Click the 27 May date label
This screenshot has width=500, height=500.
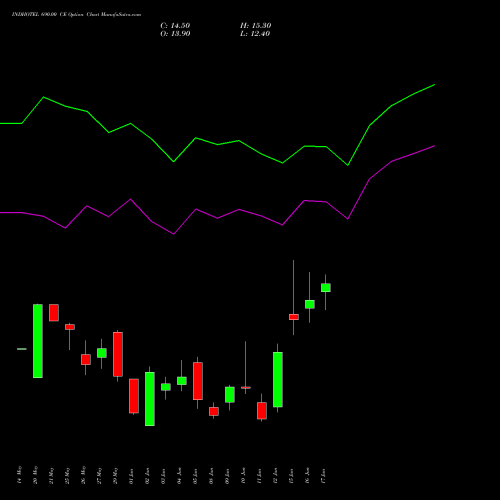click(99, 475)
